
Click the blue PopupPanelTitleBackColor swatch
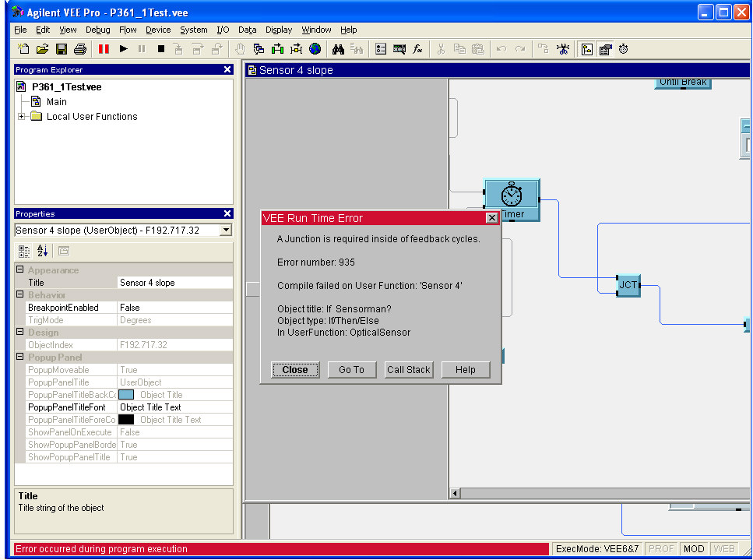click(126, 395)
